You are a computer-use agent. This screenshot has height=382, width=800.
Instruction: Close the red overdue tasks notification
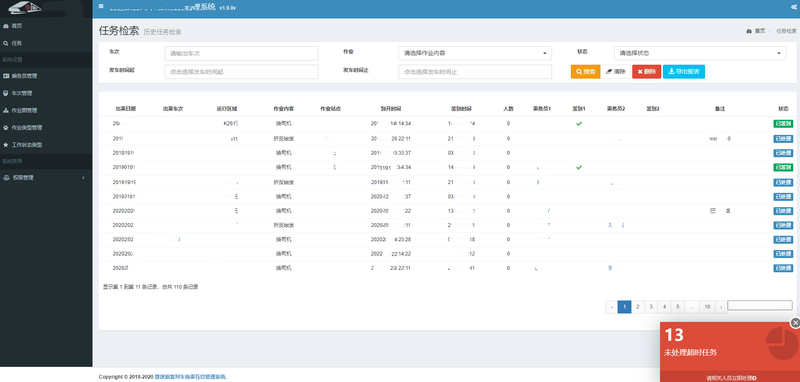click(795, 323)
